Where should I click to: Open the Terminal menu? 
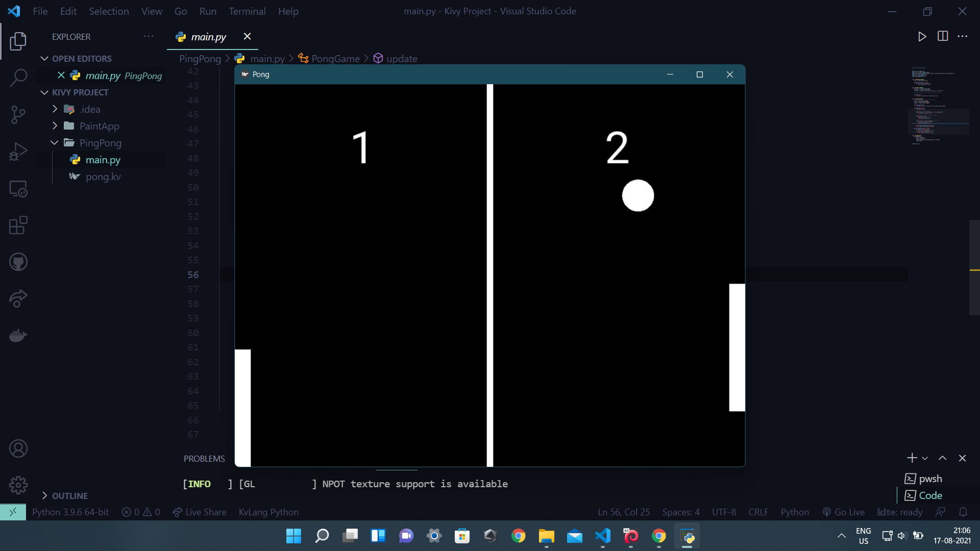[248, 11]
